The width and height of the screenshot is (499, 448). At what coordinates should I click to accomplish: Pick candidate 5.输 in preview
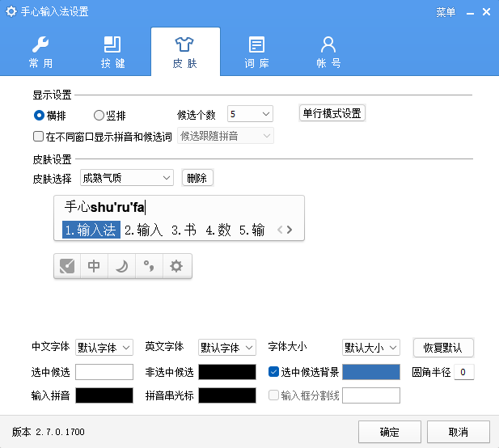pos(252,230)
